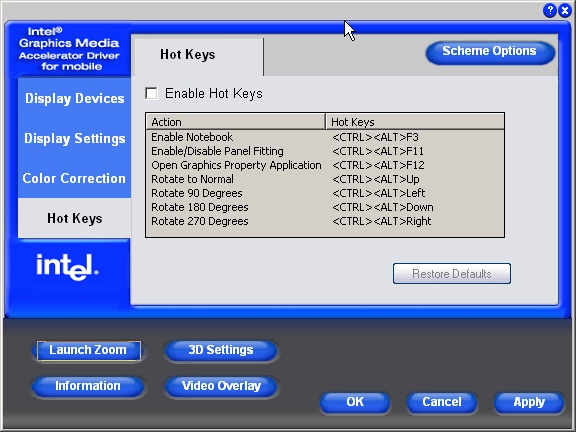This screenshot has height=432, width=576.
Task: Select Enable/Disable Panel Fitting row
Action: (x=325, y=151)
